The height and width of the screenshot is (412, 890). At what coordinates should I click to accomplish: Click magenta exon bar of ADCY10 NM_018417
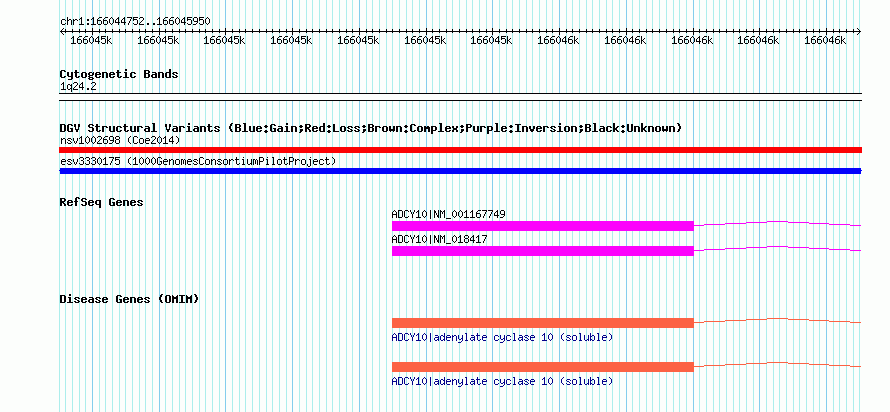(543, 251)
